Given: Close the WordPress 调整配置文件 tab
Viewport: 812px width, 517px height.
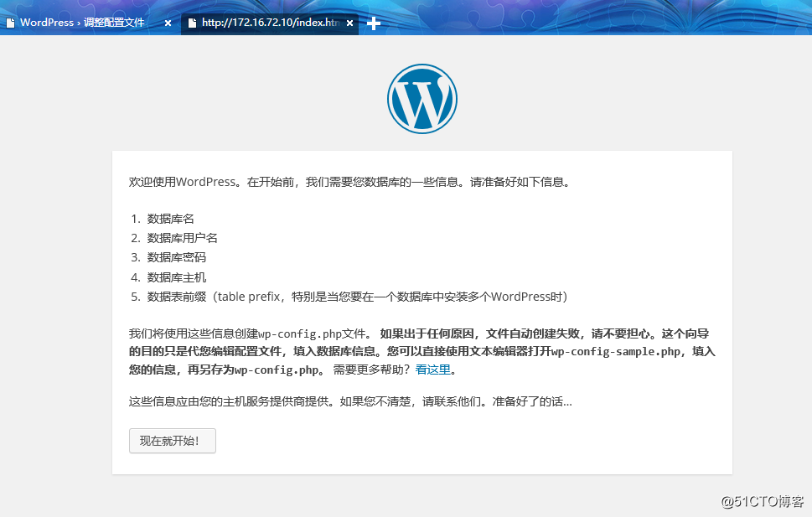Looking at the screenshot, I should click(x=168, y=23).
